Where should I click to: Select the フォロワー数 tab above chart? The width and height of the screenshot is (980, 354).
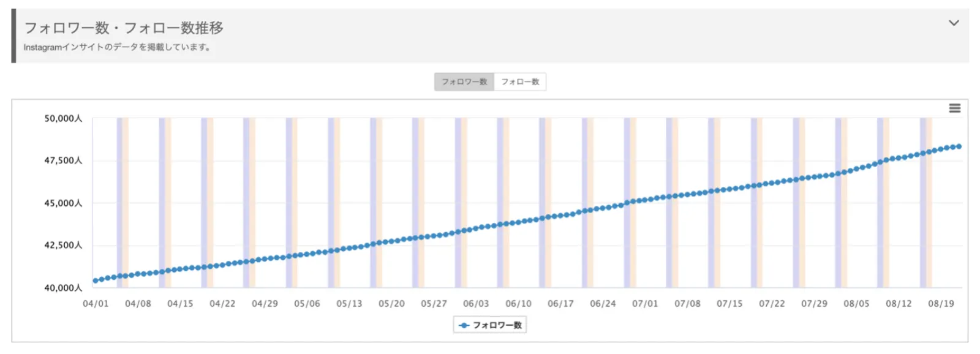[x=464, y=82]
